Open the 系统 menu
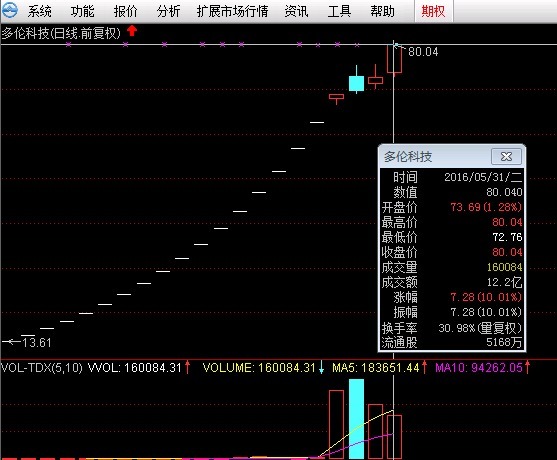Viewport: 557px width, 460px height. pyautogui.click(x=39, y=11)
